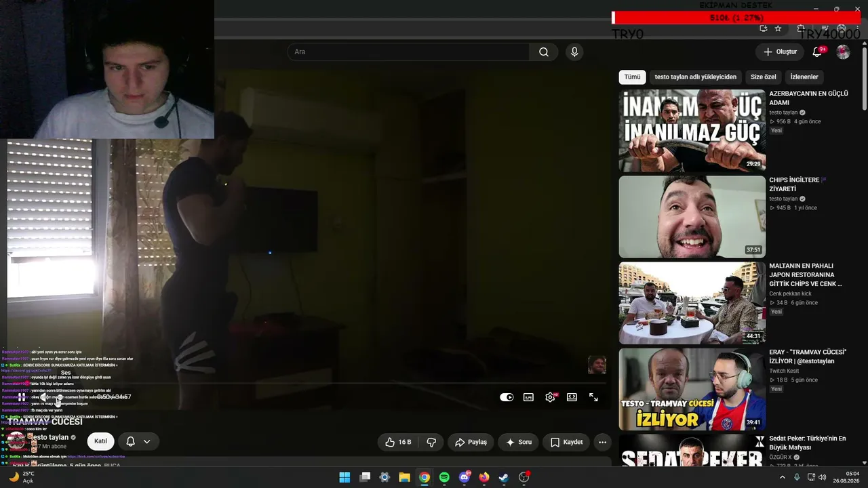Click the Oluştur create button
This screenshot has height=488, width=868.
780,52
